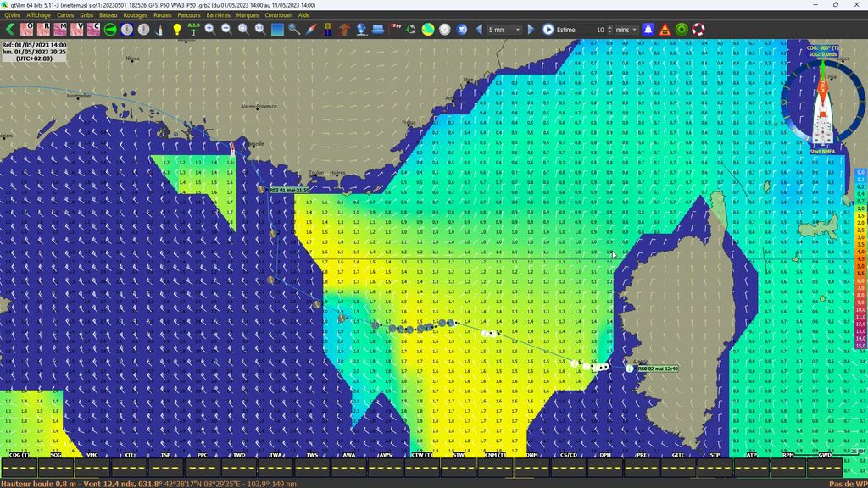The width and height of the screenshot is (868, 488).
Task: Click the Estime value spinner arrows
Action: point(610,30)
